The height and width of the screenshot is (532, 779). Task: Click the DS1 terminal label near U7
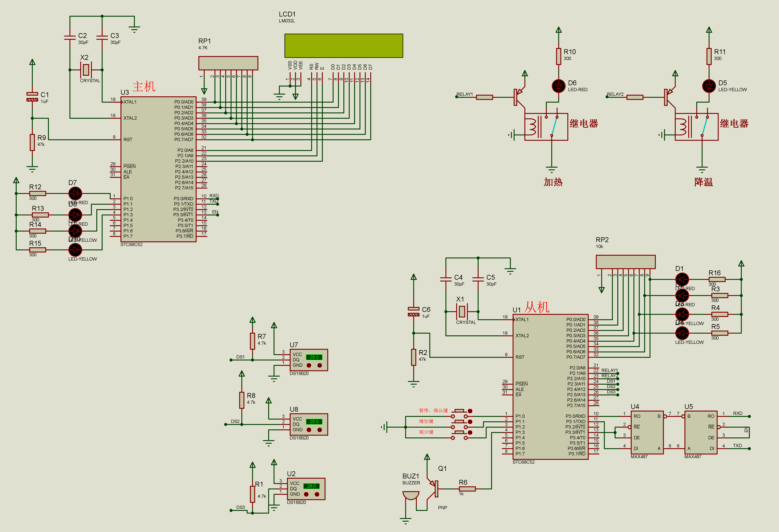240,357
